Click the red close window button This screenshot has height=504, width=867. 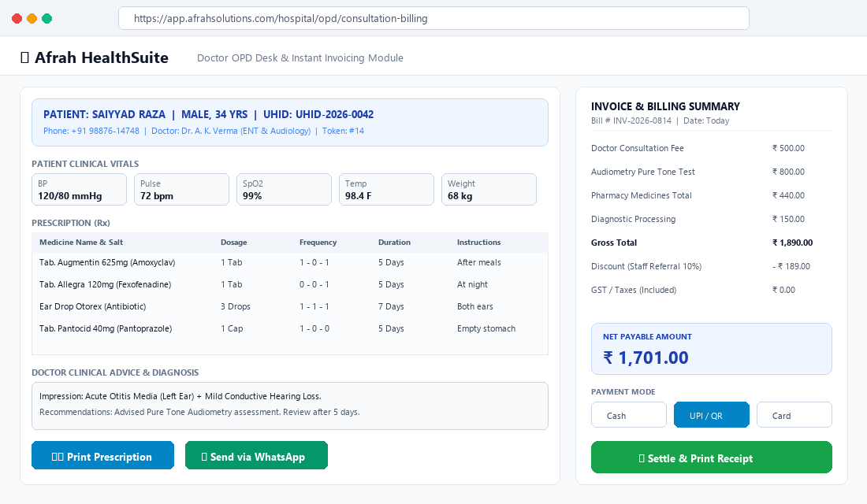point(17,18)
